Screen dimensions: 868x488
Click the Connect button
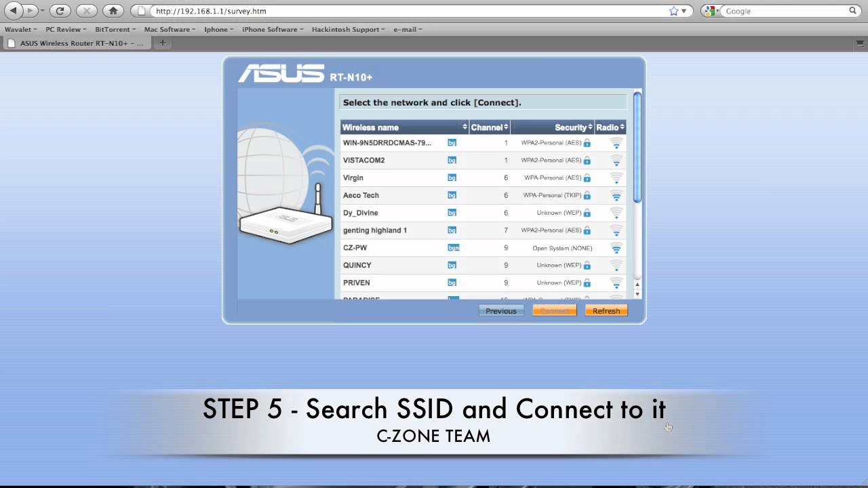coord(555,310)
